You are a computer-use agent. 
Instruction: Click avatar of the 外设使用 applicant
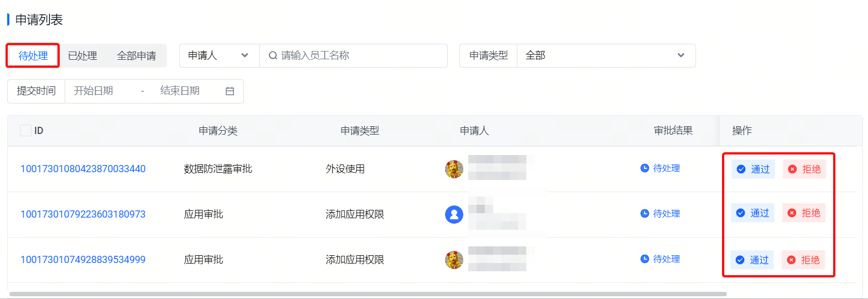[x=454, y=169]
